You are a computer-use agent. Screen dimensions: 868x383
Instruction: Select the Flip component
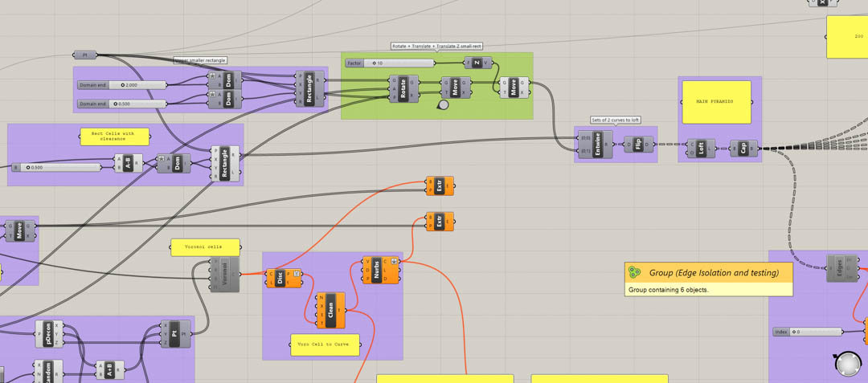[x=638, y=145]
